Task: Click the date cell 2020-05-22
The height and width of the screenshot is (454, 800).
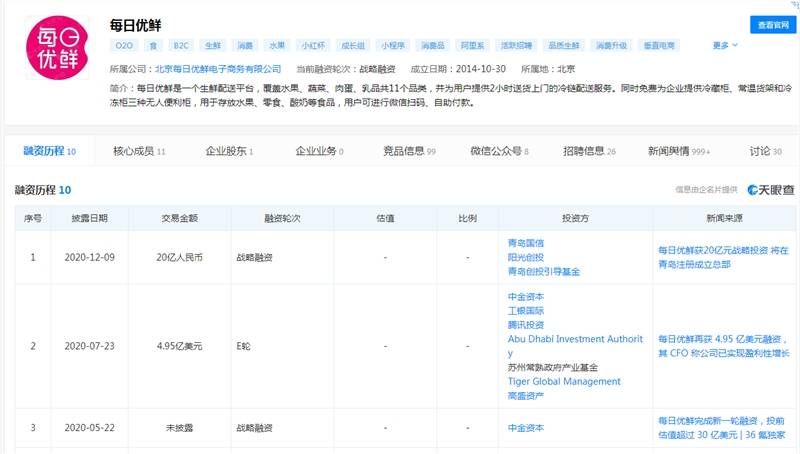Action: coord(90,427)
